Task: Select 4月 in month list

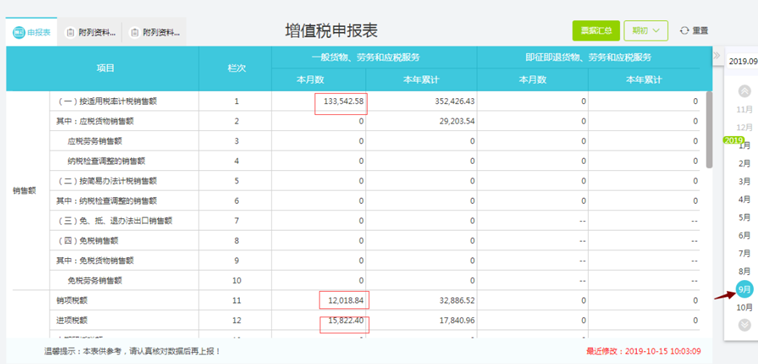Action: click(x=744, y=199)
